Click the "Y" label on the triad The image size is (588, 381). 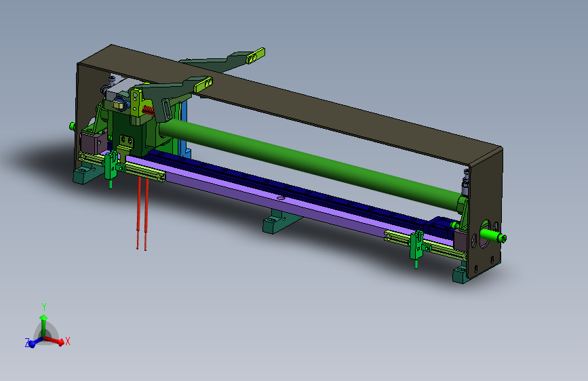(44, 307)
